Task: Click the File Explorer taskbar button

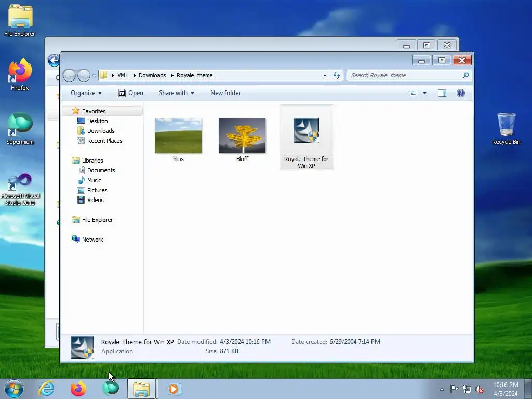Action: click(x=142, y=389)
